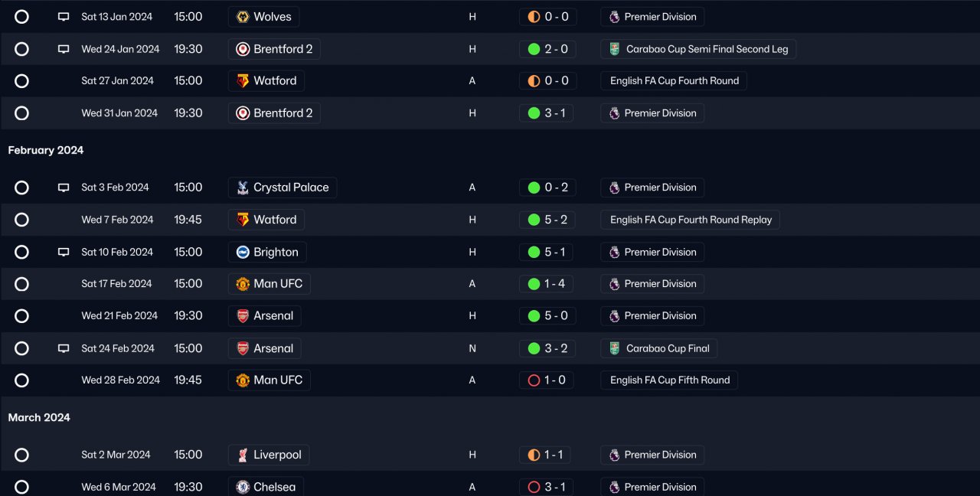Click TV icon on Carabao Cup Final row
Screen dimensions: 980x496
(64, 348)
